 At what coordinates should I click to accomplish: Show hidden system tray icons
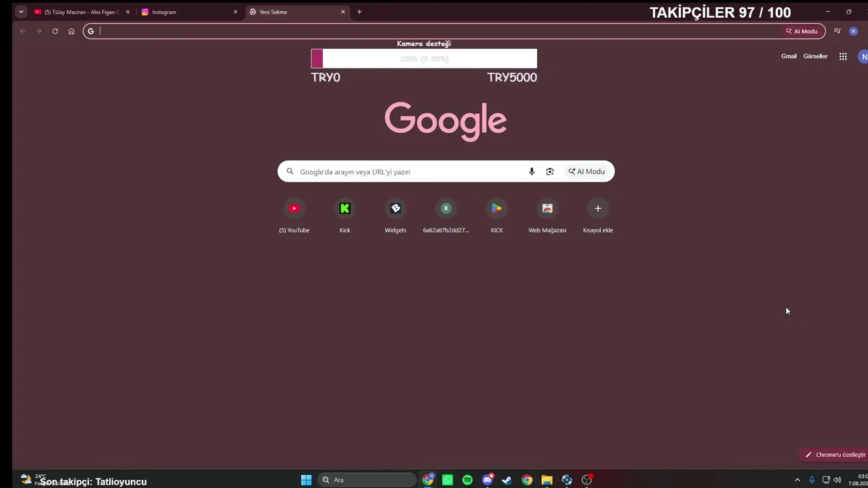coord(797,480)
